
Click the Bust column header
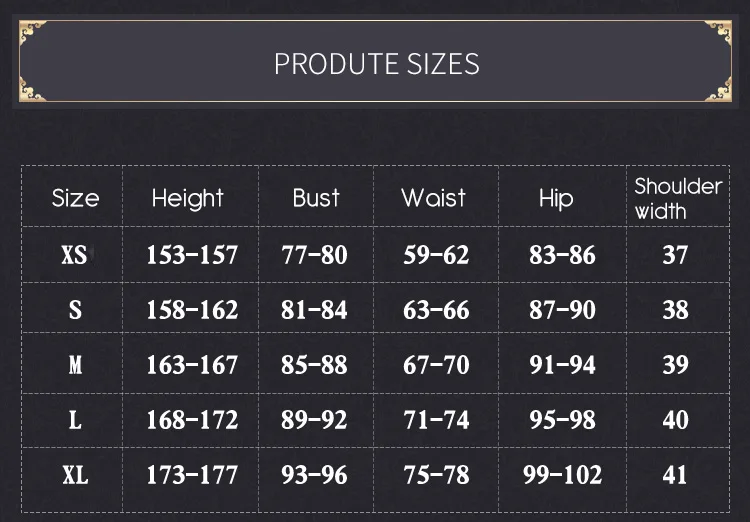[316, 198]
